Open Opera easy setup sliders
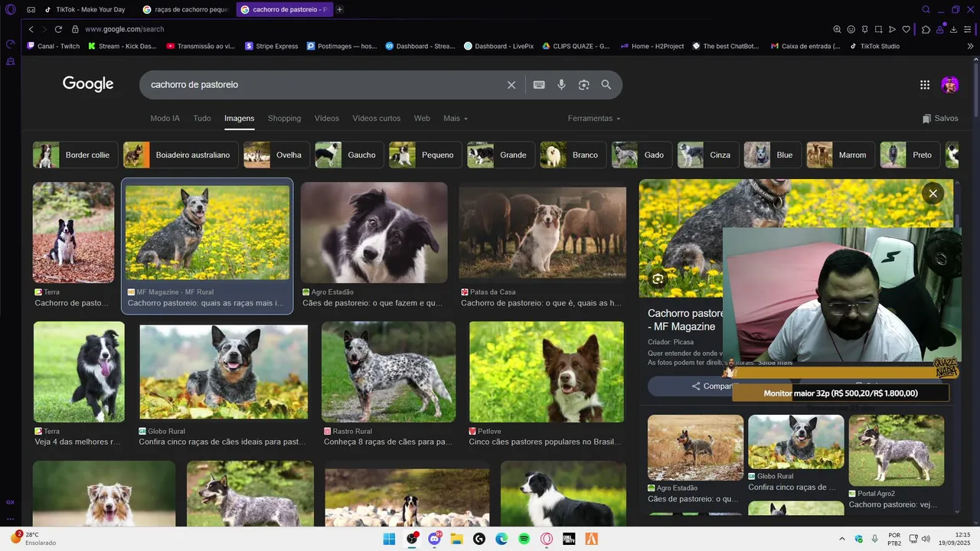The height and width of the screenshot is (551, 980). pos(968,29)
